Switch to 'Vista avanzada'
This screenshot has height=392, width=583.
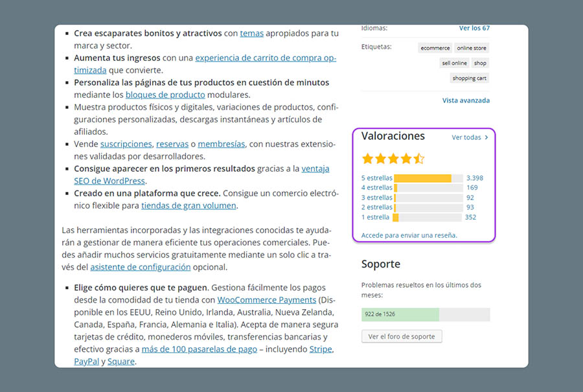point(466,100)
